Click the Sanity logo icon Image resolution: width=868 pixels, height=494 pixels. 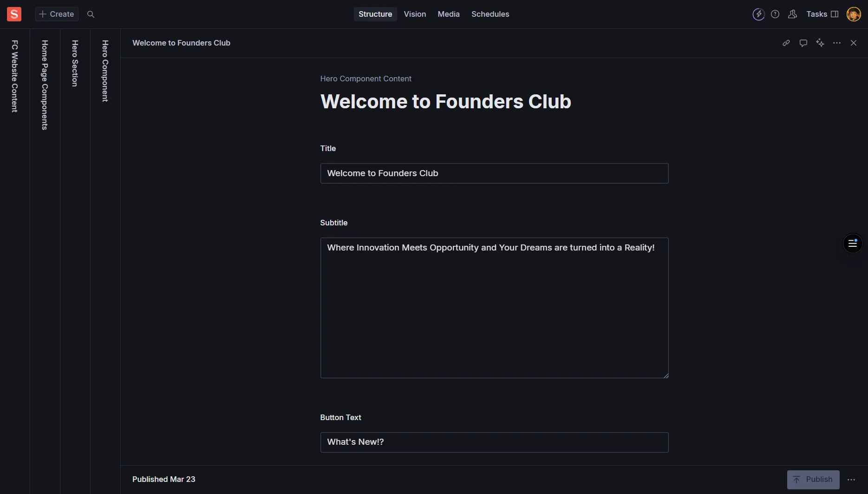[x=14, y=14]
